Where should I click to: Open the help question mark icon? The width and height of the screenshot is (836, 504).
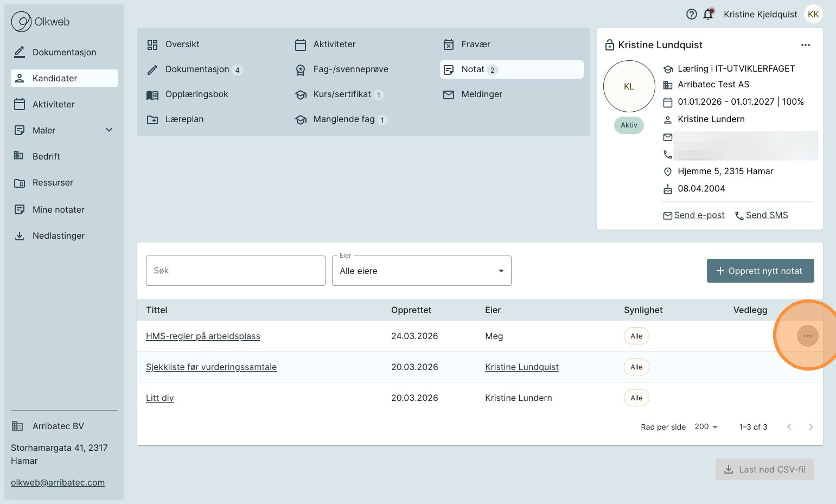[x=691, y=15]
